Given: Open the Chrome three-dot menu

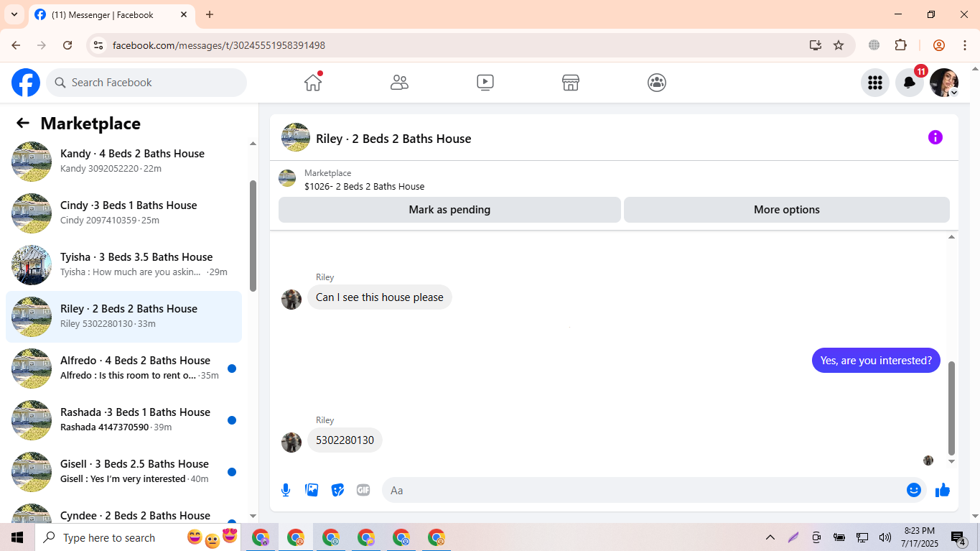Looking at the screenshot, I should tap(965, 45).
